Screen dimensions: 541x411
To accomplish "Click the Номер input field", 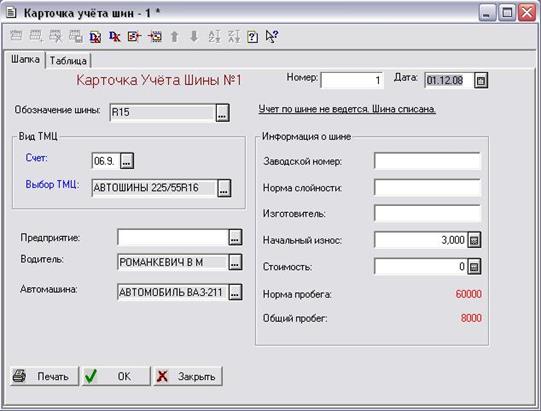I will point(352,80).
